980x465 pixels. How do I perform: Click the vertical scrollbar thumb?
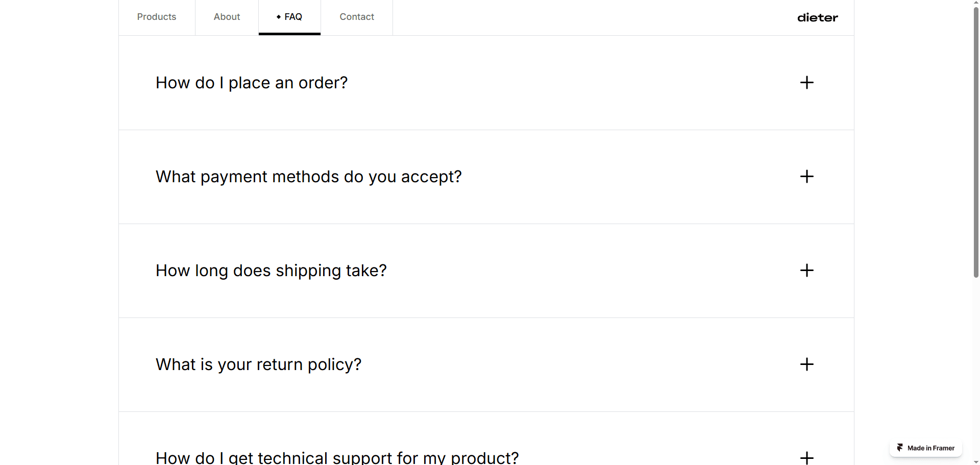point(976,143)
